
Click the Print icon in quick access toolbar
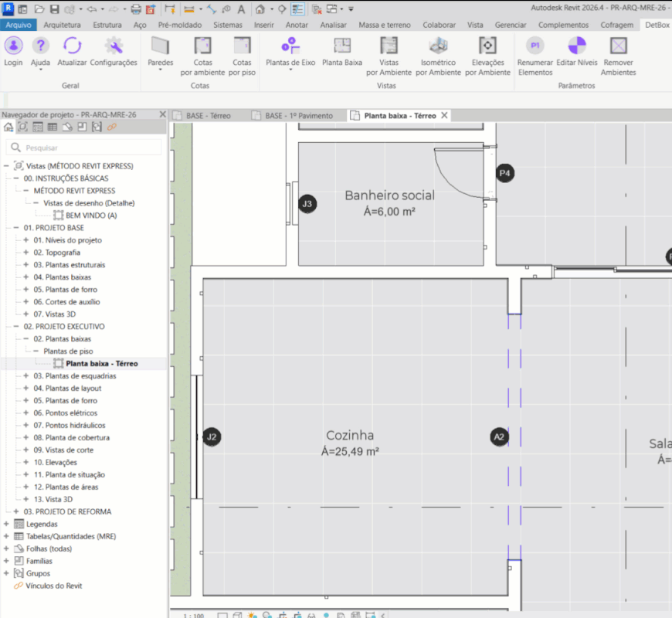tap(136, 8)
